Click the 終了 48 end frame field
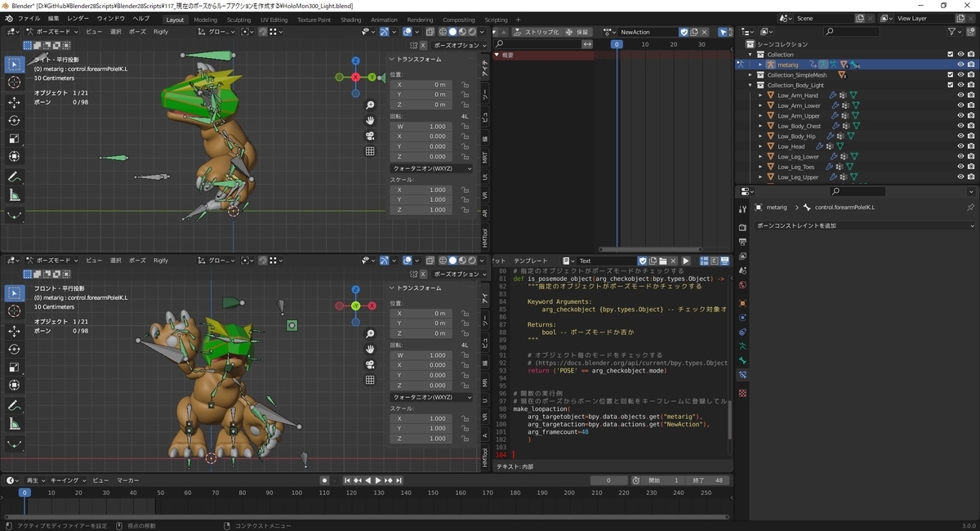The image size is (980, 531). 707,480
